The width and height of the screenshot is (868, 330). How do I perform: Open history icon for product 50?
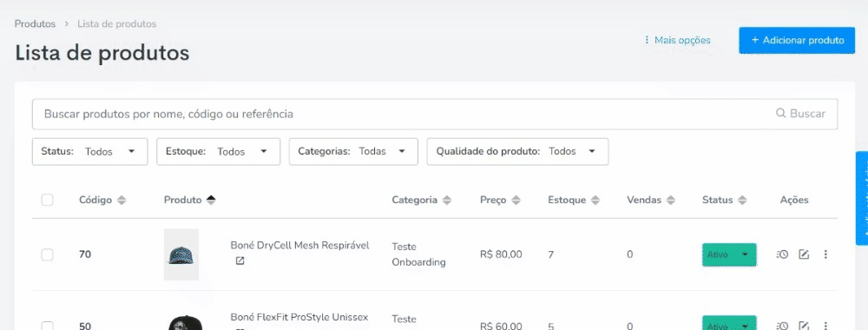pos(782,326)
